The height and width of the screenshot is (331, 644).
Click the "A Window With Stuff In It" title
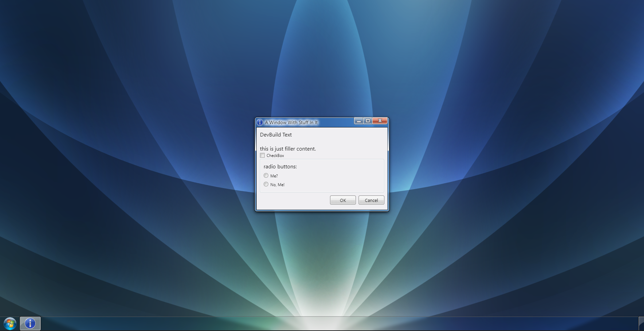click(291, 122)
